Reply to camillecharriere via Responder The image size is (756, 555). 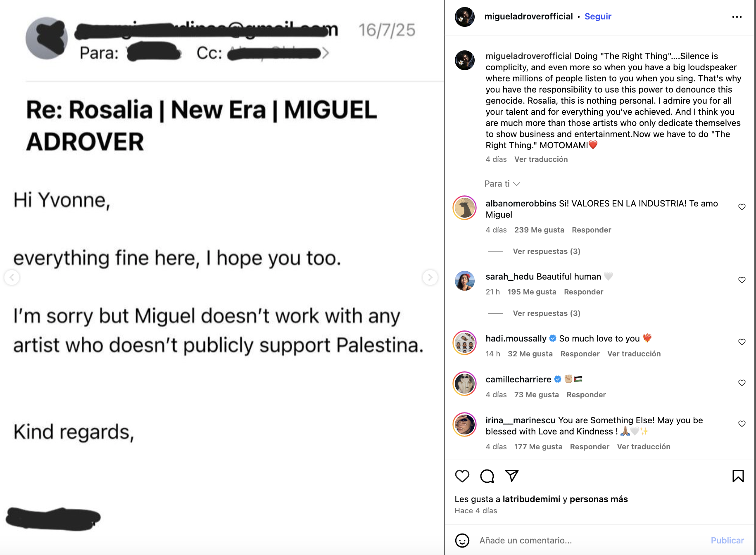(586, 394)
